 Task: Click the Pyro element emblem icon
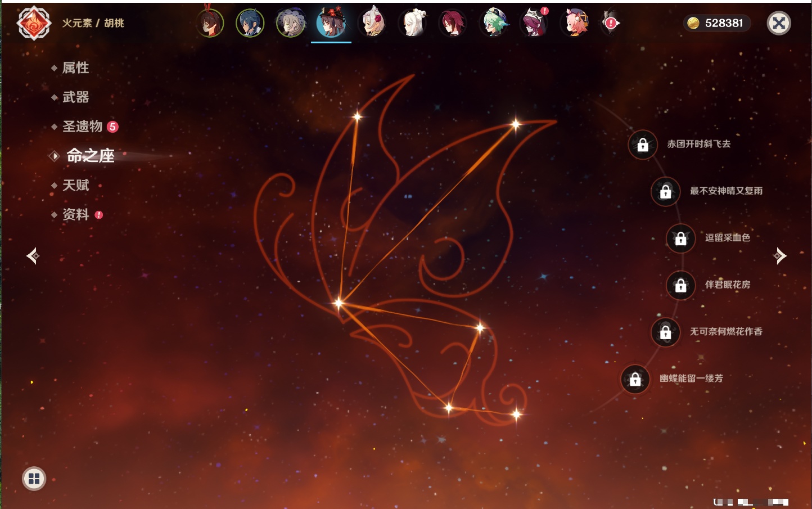click(34, 23)
